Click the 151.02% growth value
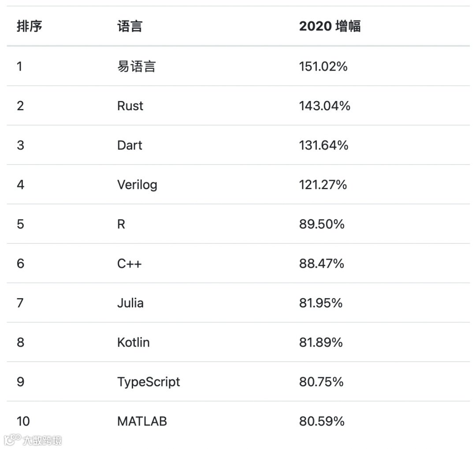476x449 pixels. (323, 67)
